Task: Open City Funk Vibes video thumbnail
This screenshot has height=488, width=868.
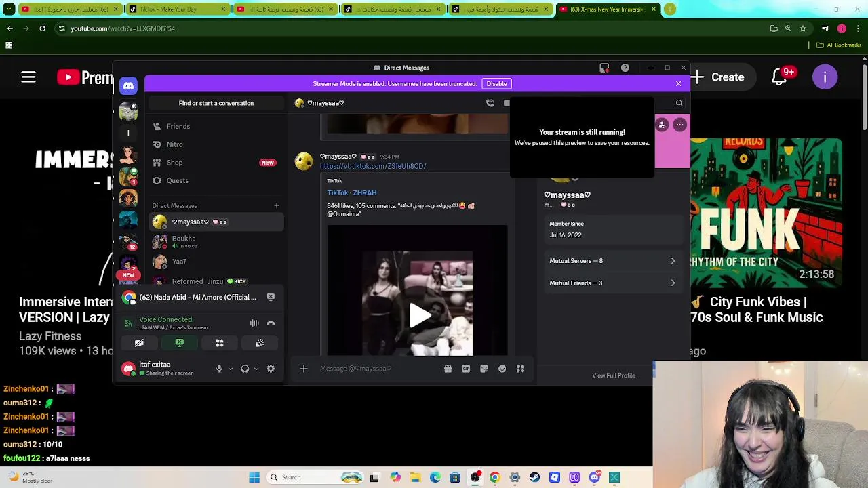Action: (x=766, y=211)
